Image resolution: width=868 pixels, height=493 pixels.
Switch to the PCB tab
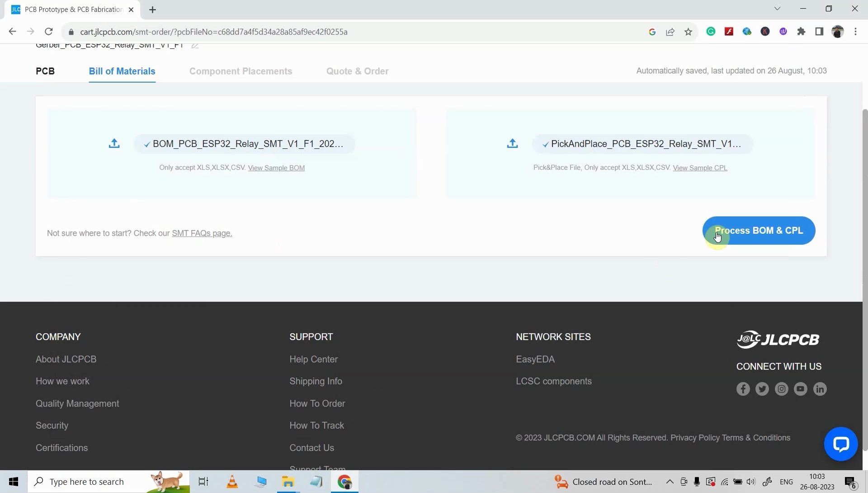click(x=45, y=71)
